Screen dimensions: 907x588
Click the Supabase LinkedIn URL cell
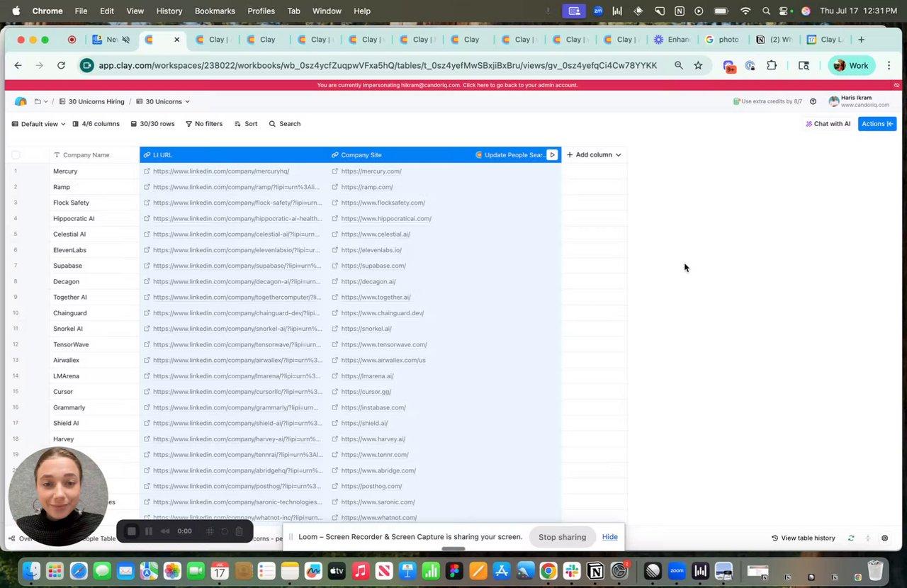234,266
